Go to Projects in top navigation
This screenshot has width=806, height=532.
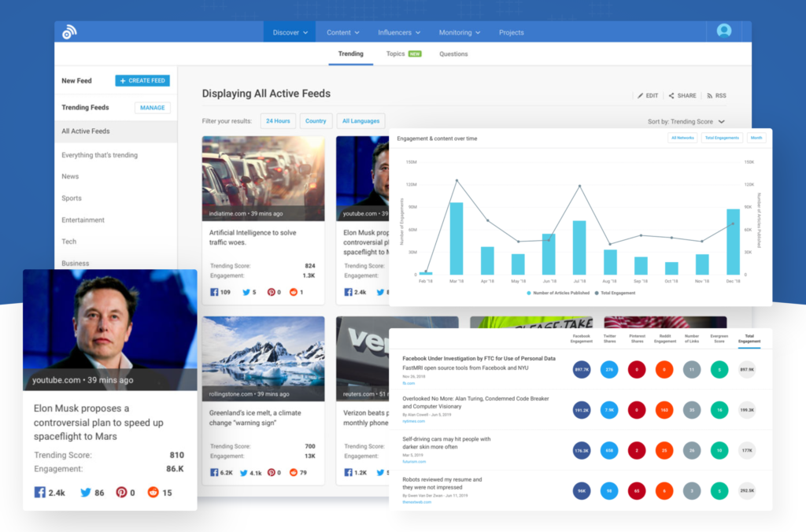tap(511, 32)
